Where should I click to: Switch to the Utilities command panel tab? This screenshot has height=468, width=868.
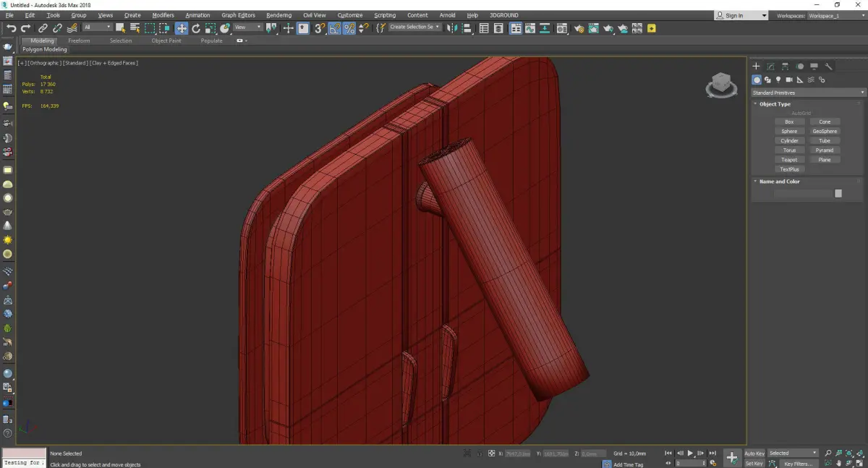pos(829,67)
